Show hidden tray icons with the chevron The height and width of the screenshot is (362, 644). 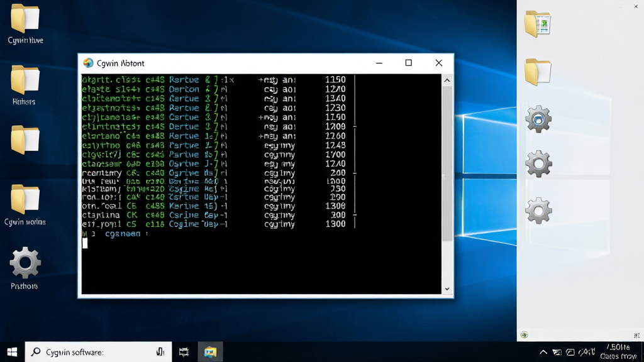tap(543, 352)
